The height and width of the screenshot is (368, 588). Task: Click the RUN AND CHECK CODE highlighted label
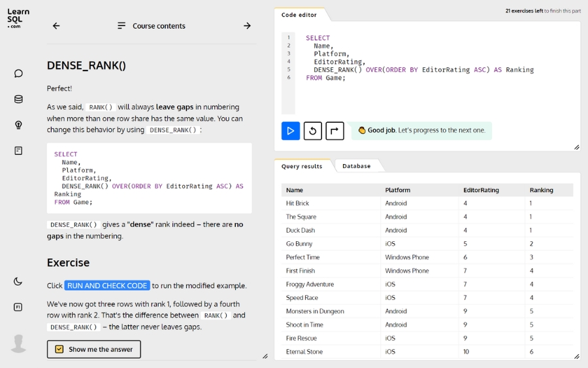(107, 286)
